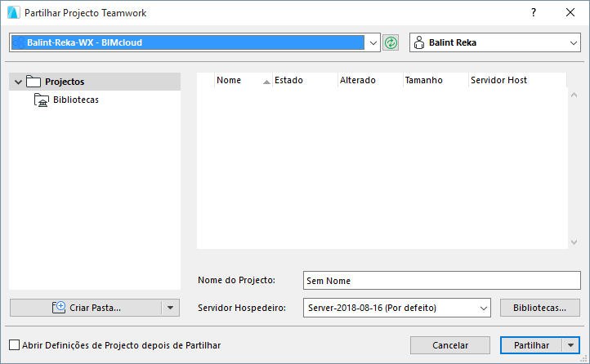This screenshot has height=364, width=590.
Task: Sort the list by Alterado column
Action: 371,80
